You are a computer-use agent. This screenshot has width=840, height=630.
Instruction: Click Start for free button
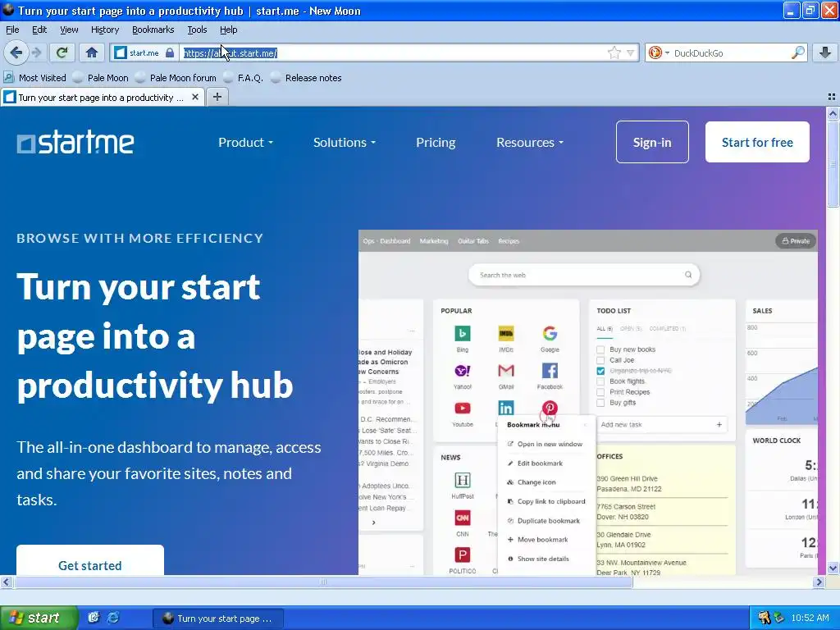(757, 142)
